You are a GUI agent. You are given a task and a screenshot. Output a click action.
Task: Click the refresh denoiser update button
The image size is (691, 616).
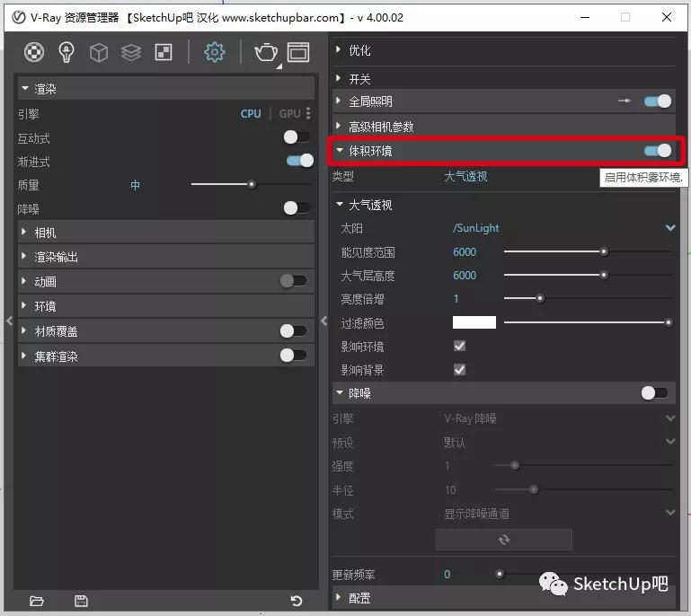pyautogui.click(x=504, y=540)
